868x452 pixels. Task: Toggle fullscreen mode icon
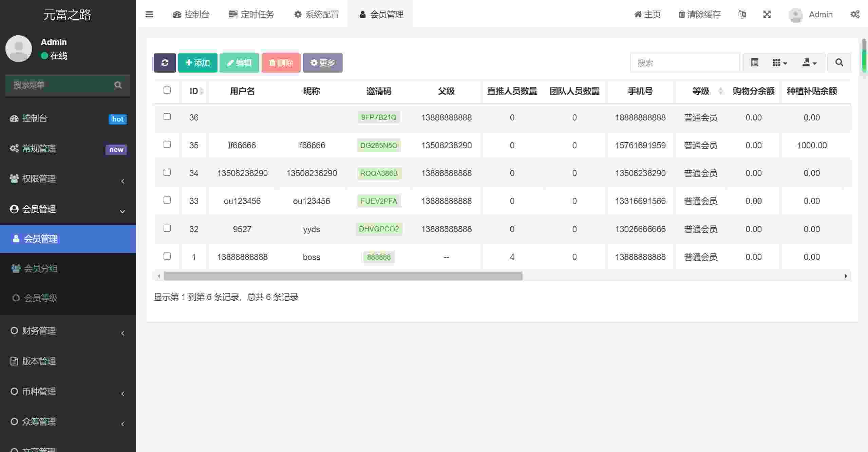767,14
